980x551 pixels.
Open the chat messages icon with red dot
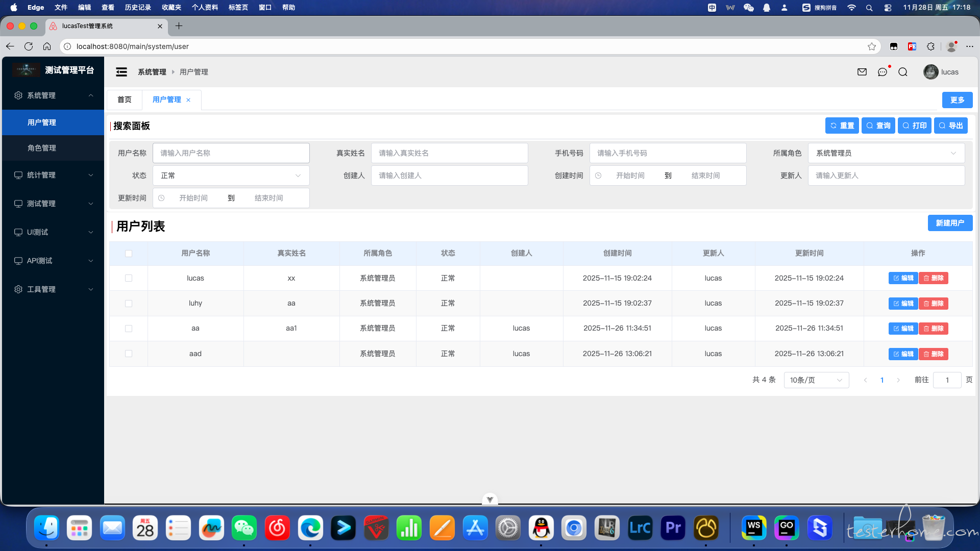click(883, 72)
